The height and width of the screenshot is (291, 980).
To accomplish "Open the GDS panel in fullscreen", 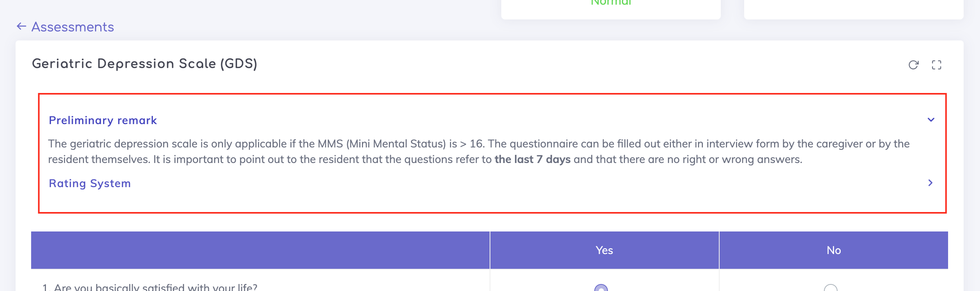I will click(x=936, y=65).
